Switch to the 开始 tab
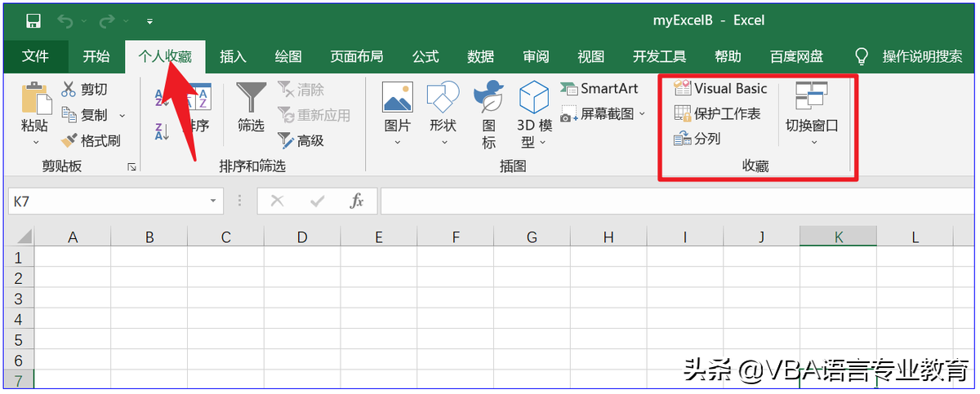The image size is (980, 394). pos(96,56)
